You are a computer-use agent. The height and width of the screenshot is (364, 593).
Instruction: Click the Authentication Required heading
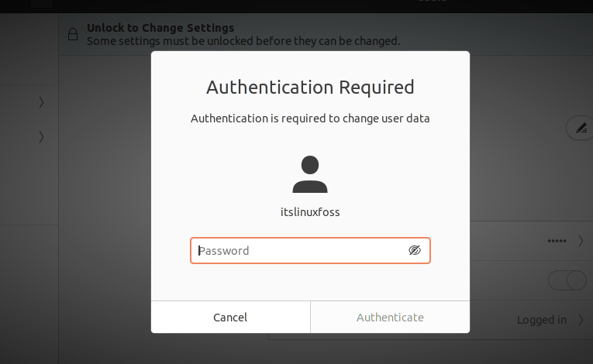310,88
